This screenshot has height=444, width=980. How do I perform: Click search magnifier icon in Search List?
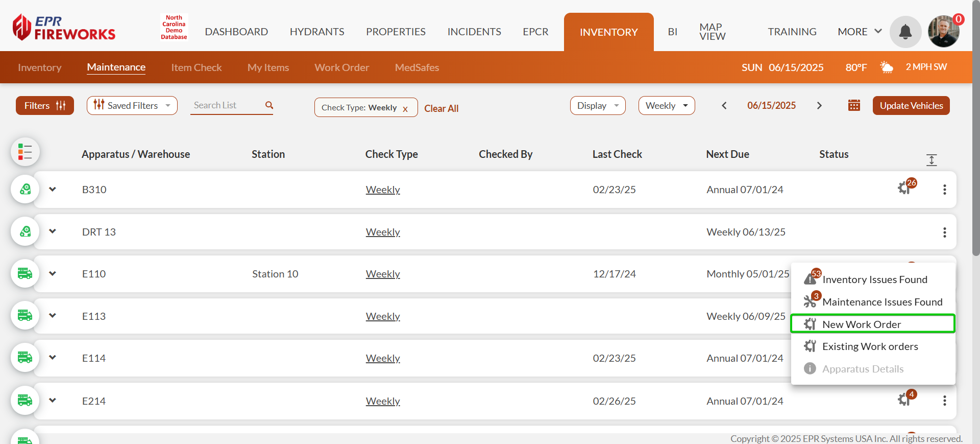coord(269,105)
